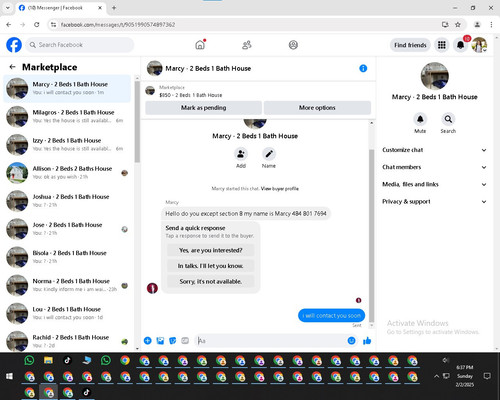This screenshot has width=500, height=400.
Task: Expand the Privacy & support section
Action: (434, 202)
